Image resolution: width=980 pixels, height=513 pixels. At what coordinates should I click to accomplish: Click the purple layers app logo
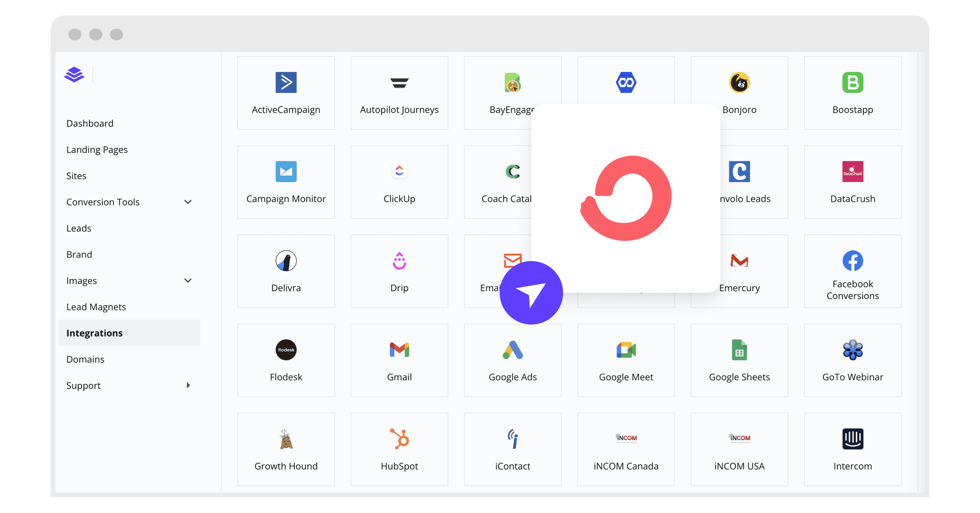(x=74, y=74)
